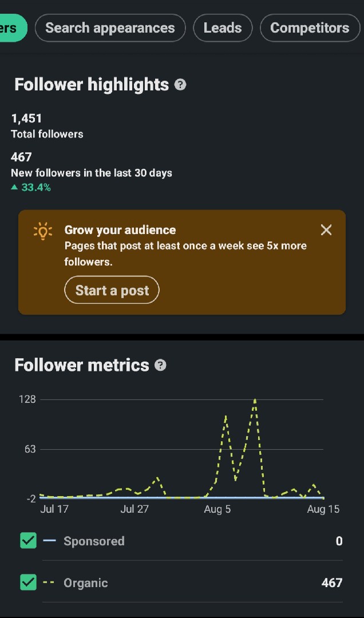The width and height of the screenshot is (364, 618).
Task: Select the partially visible green active tab
Action: (13, 28)
